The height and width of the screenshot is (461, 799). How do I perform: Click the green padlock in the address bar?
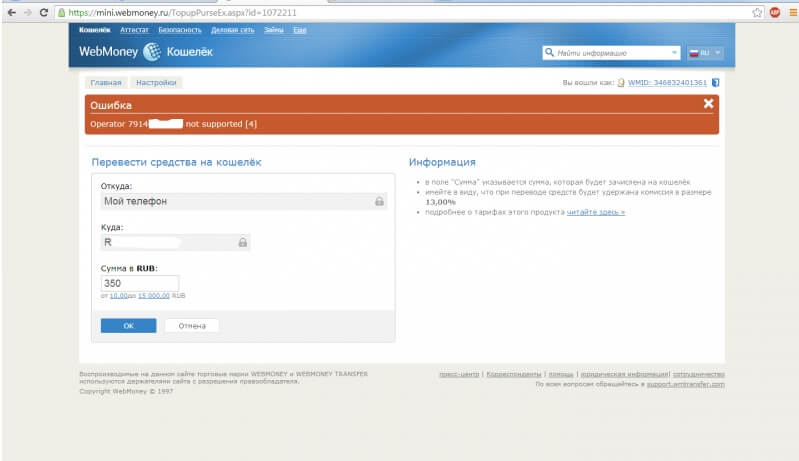[62, 13]
